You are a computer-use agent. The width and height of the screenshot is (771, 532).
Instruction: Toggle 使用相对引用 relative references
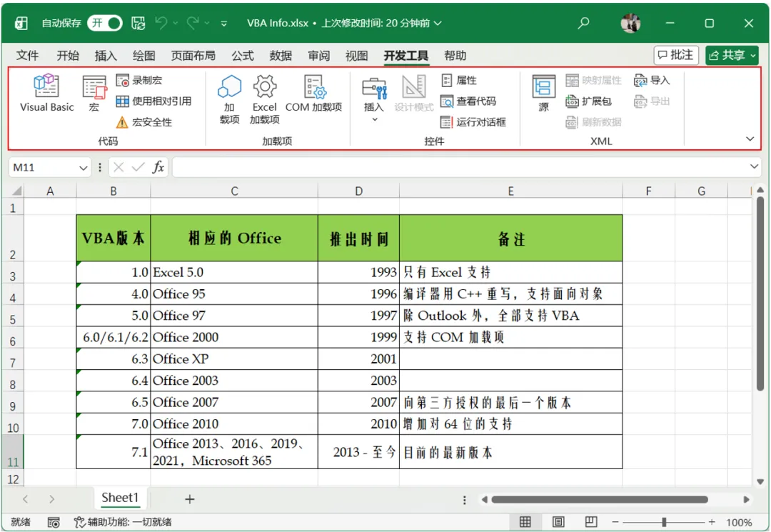click(x=154, y=101)
